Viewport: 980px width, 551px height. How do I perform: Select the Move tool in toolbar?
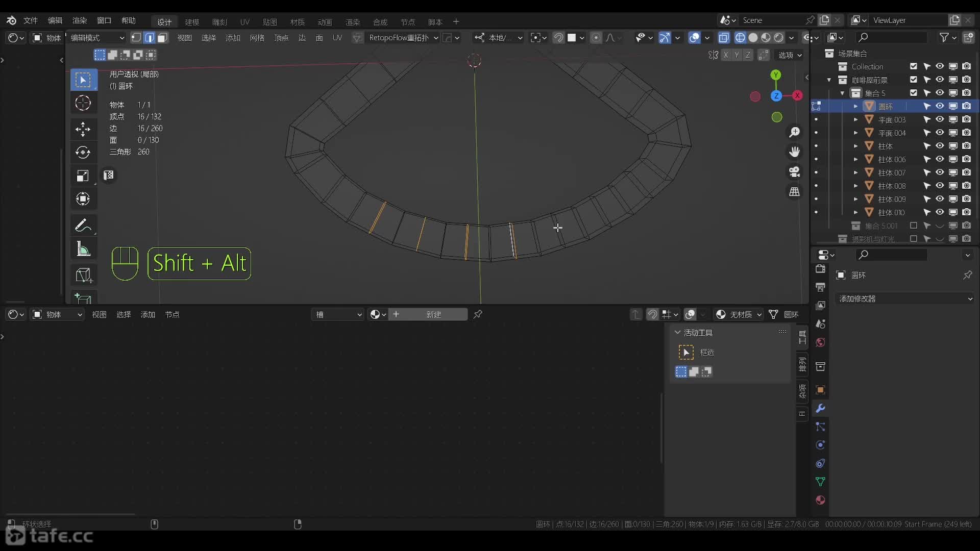[x=83, y=129]
